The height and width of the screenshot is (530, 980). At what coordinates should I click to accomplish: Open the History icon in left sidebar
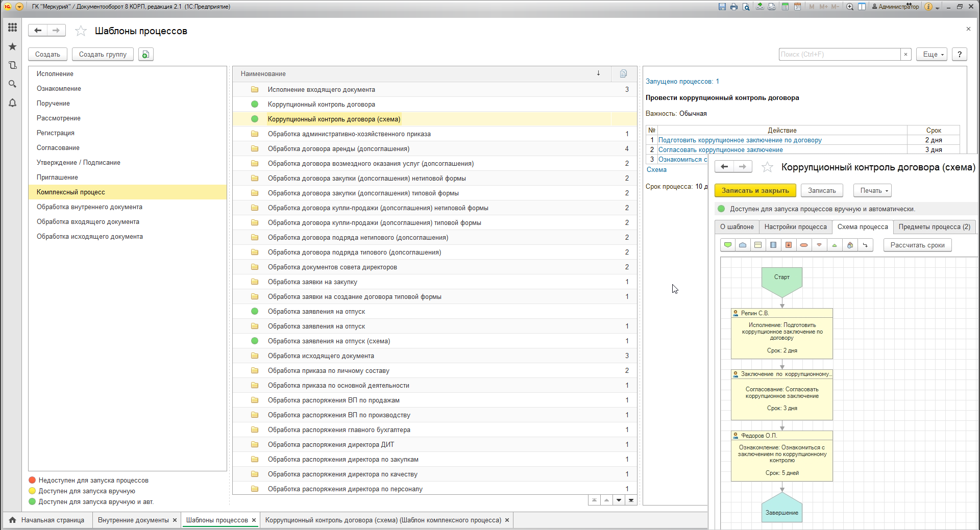pyautogui.click(x=12, y=65)
